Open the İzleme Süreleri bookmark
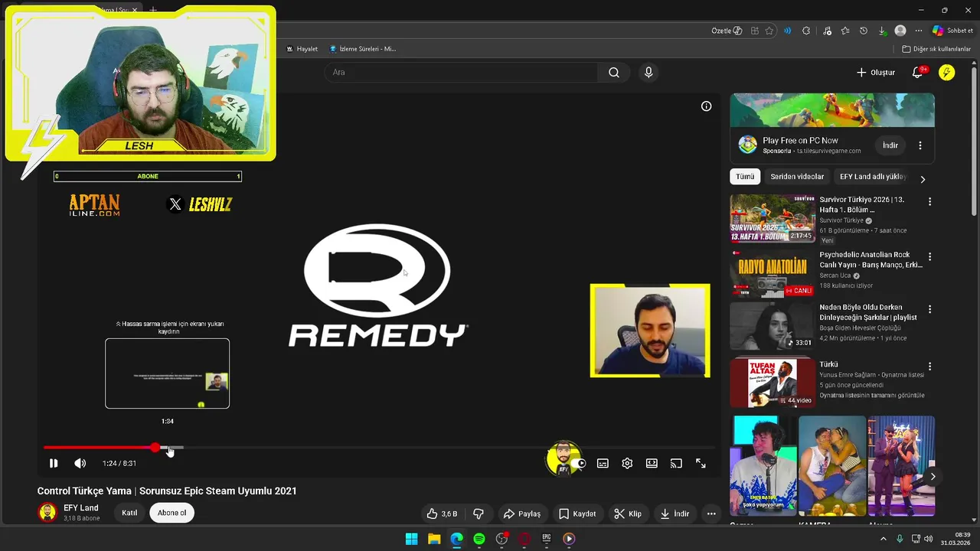Image resolution: width=980 pixels, height=551 pixels. point(363,49)
